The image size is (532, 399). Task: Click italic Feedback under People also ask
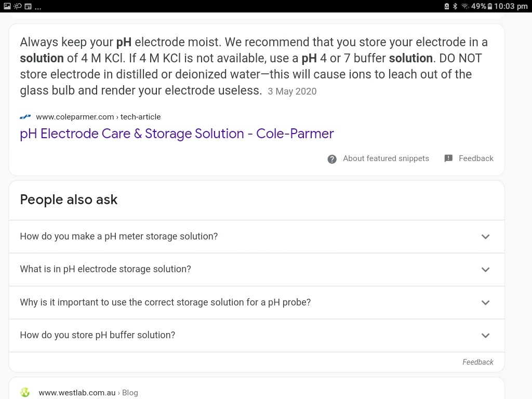(x=478, y=362)
